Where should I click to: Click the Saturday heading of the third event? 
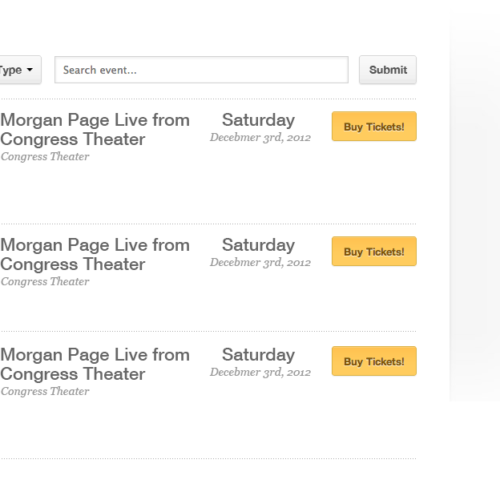258,355
